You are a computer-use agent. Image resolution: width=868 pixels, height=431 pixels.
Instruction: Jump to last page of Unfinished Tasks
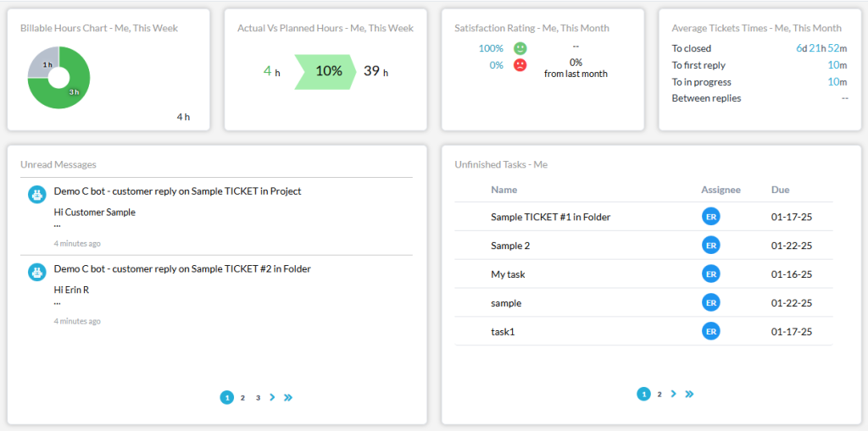(689, 394)
